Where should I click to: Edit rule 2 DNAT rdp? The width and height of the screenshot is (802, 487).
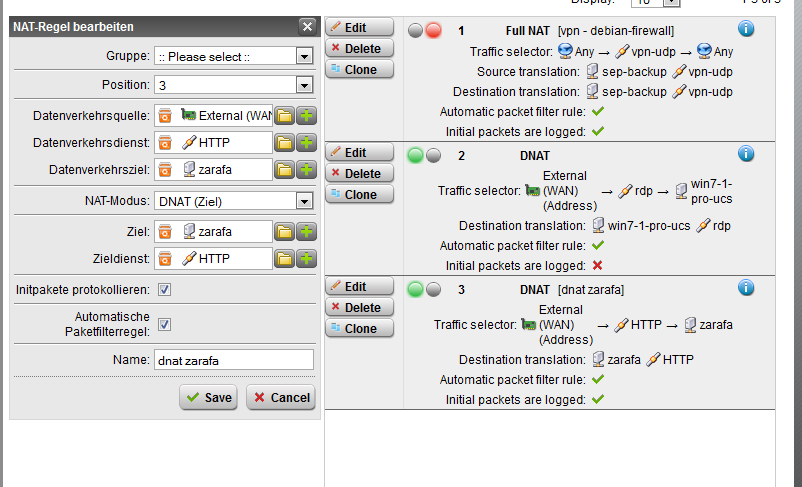[360, 152]
